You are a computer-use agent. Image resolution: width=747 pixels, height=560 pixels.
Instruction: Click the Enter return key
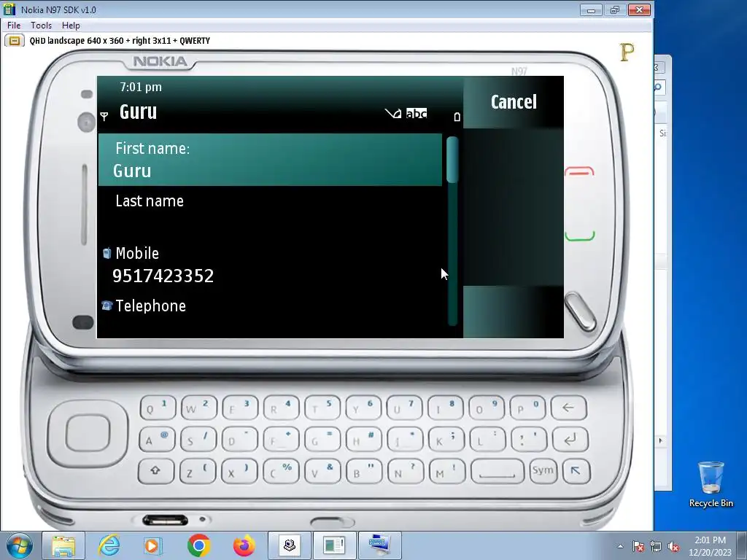tap(570, 440)
